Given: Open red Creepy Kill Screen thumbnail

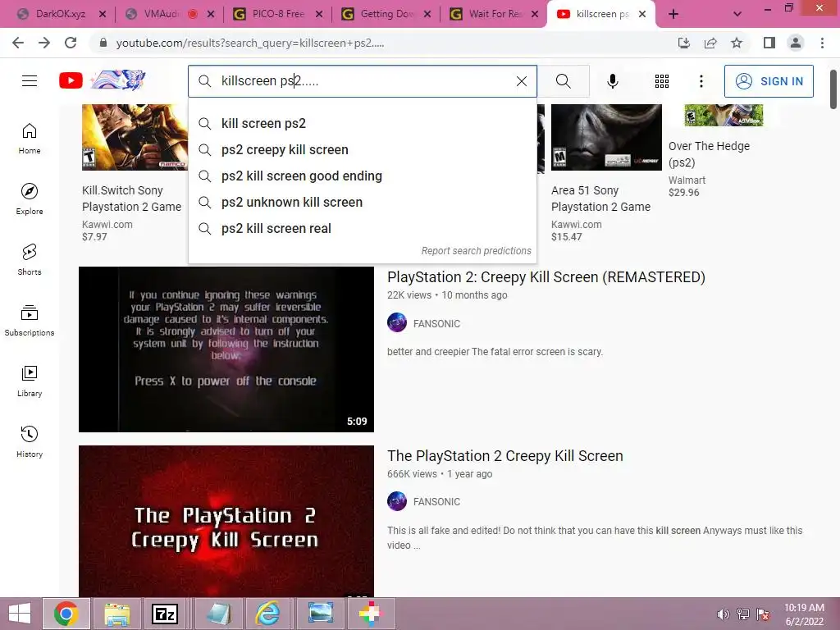Looking at the screenshot, I should click(226, 521).
